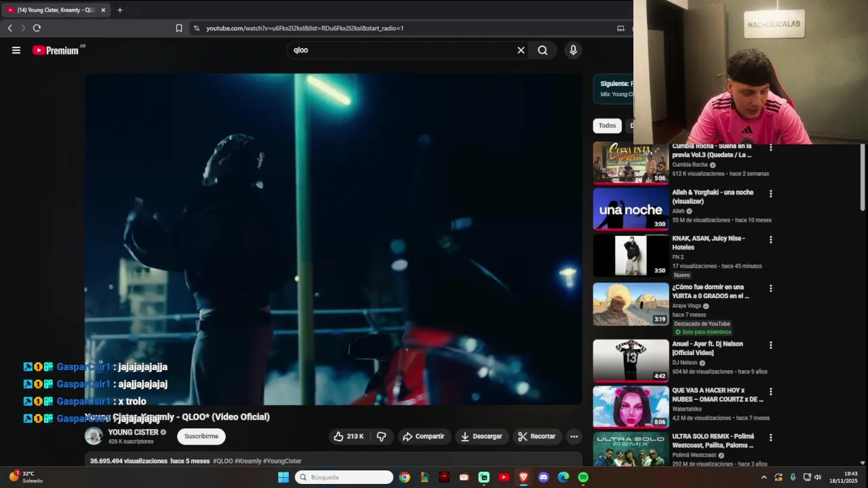
Task: Share the video via Compartir
Action: [424, 436]
